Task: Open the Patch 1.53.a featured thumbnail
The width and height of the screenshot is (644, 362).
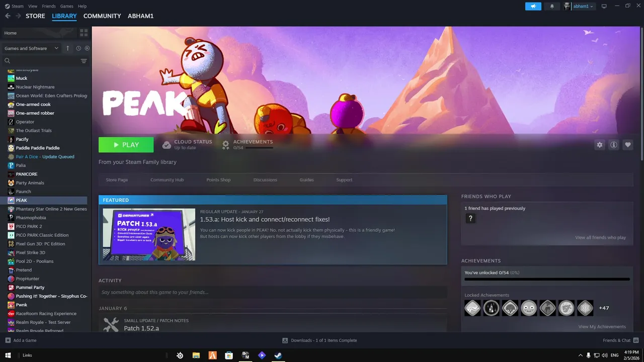Action: point(149,234)
